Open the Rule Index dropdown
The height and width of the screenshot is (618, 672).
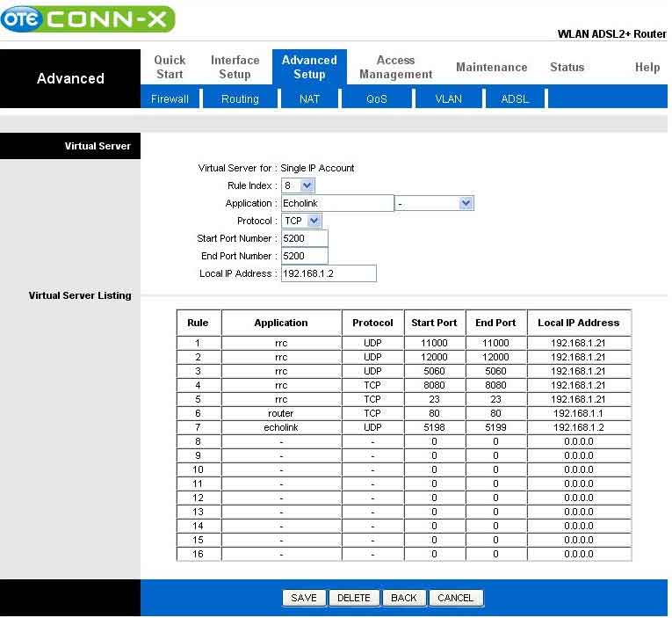[x=299, y=185]
